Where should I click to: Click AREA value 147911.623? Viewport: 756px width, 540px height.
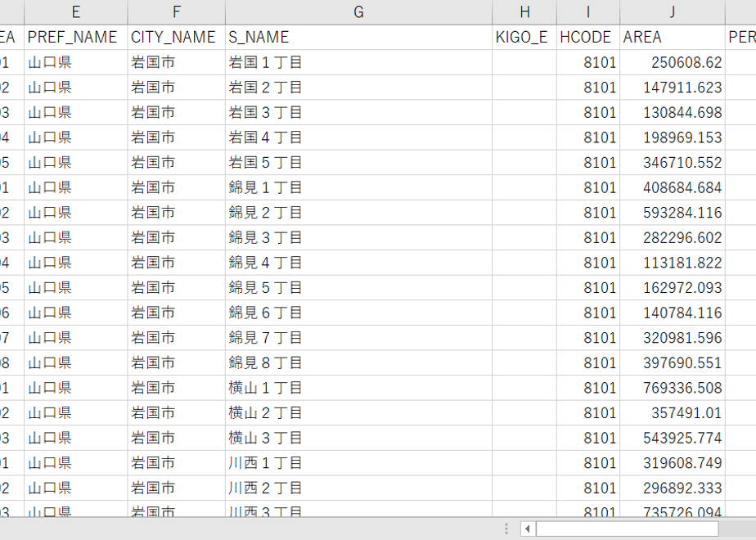click(673, 88)
